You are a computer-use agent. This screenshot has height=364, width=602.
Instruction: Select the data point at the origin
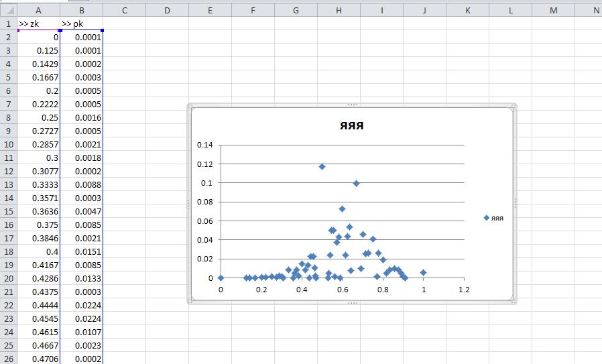221,278
